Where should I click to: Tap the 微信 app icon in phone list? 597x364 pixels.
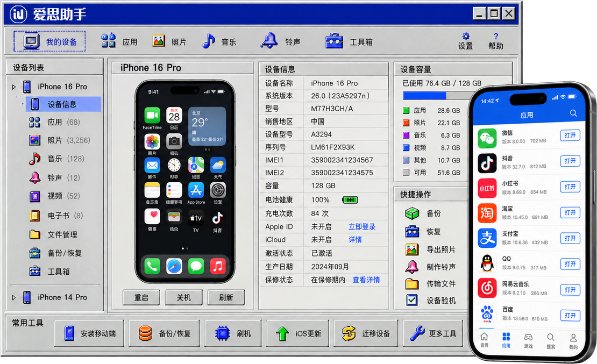(x=487, y=138)
